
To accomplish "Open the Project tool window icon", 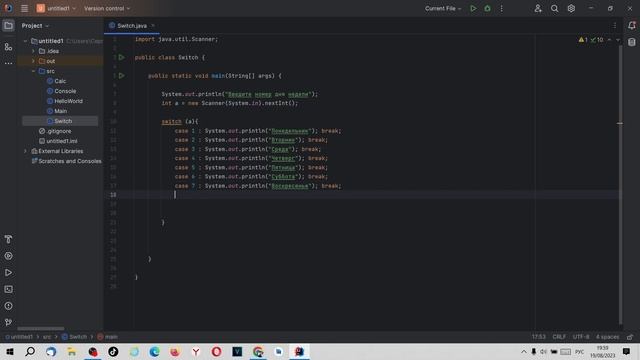I will [8, 26].
